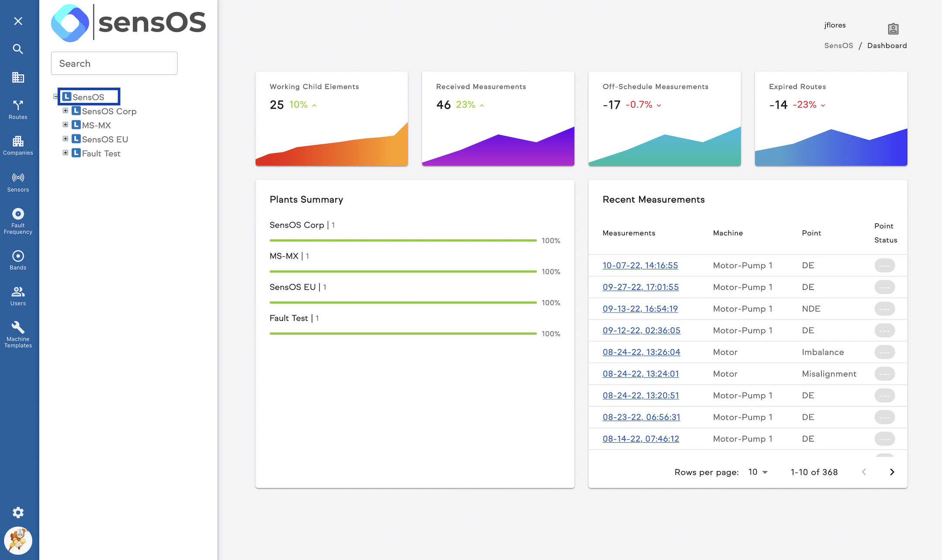The image size is (942, 560).
Task: Click the L icon of MS-MX node
Action: 76,125
